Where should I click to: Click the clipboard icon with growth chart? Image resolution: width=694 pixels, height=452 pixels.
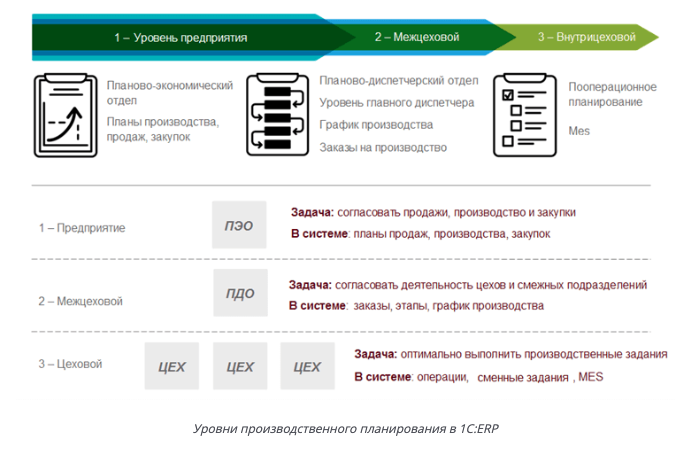pos(66,115)
